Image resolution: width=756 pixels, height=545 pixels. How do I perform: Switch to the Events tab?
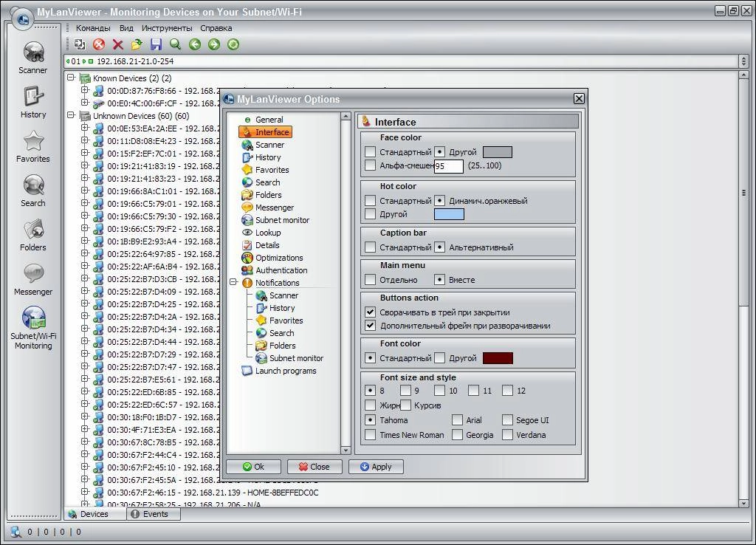pos(154,514)
